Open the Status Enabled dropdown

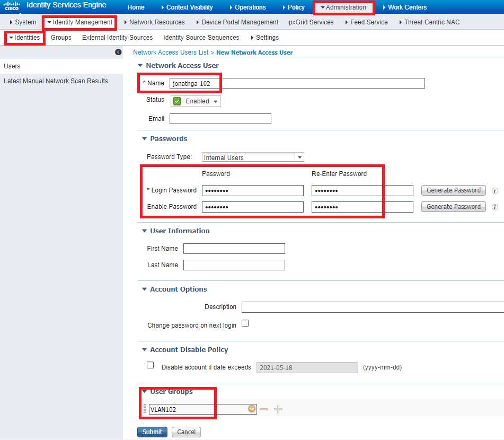point(196,101)
